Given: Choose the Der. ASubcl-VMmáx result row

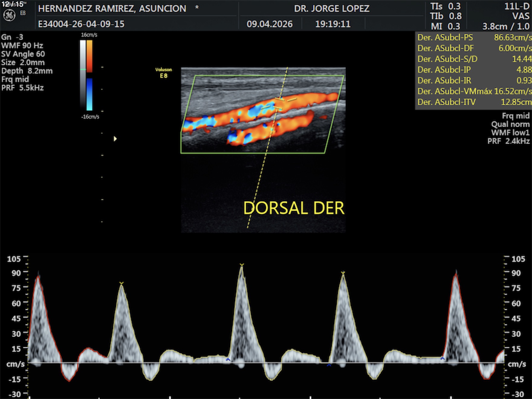Looking at the screenshot, I should click(x=474, y=91).
